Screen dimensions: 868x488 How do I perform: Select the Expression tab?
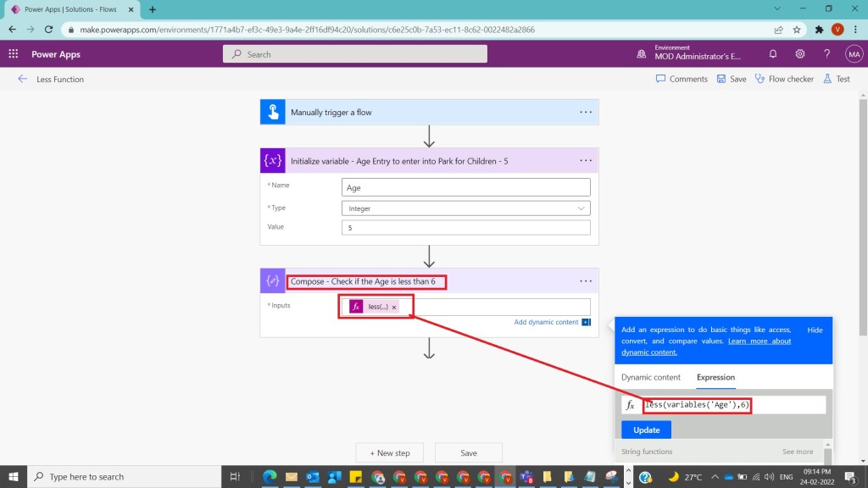[715, 377]
